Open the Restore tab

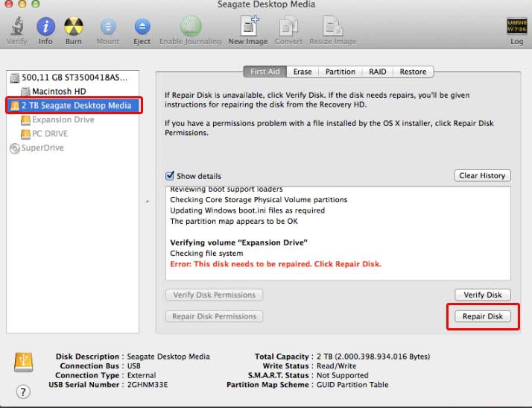coord(413,72)
